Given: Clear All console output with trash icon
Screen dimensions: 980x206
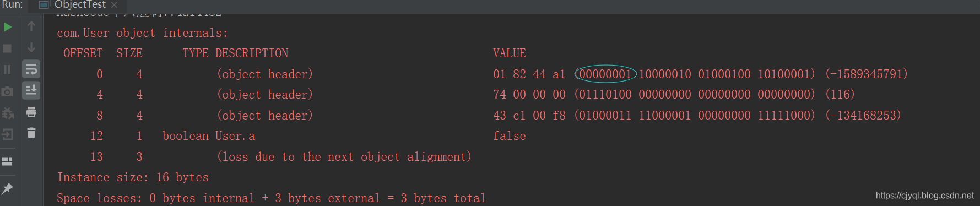Looking at the screenshot, I should [31, 133].
